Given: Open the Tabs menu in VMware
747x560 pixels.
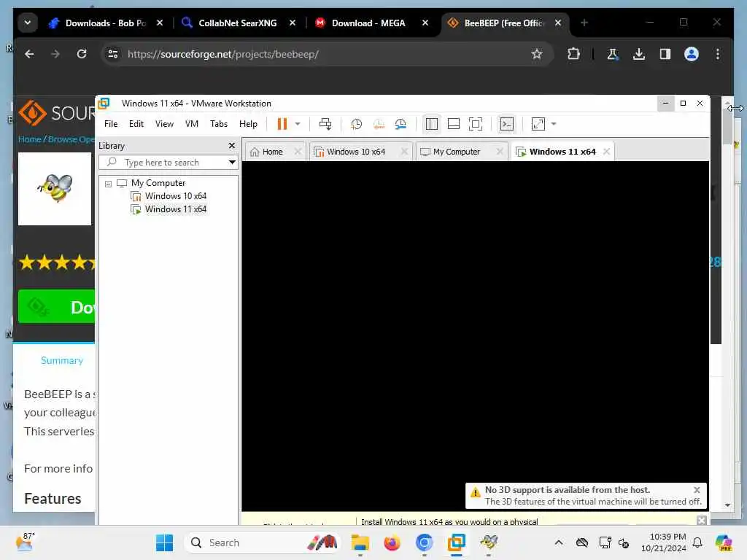Looking at the screenshot, I should tap(219, 124).
